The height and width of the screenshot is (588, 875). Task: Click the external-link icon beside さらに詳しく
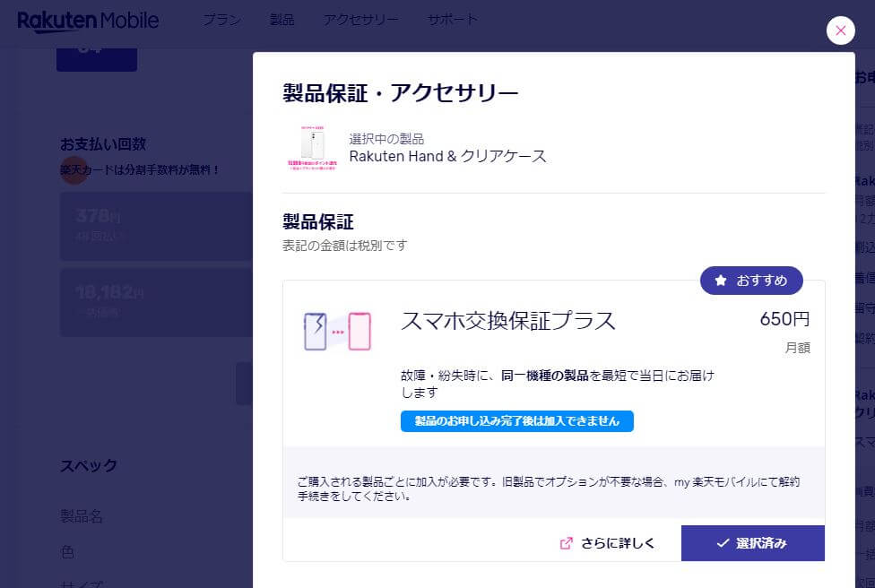(566, 543)
